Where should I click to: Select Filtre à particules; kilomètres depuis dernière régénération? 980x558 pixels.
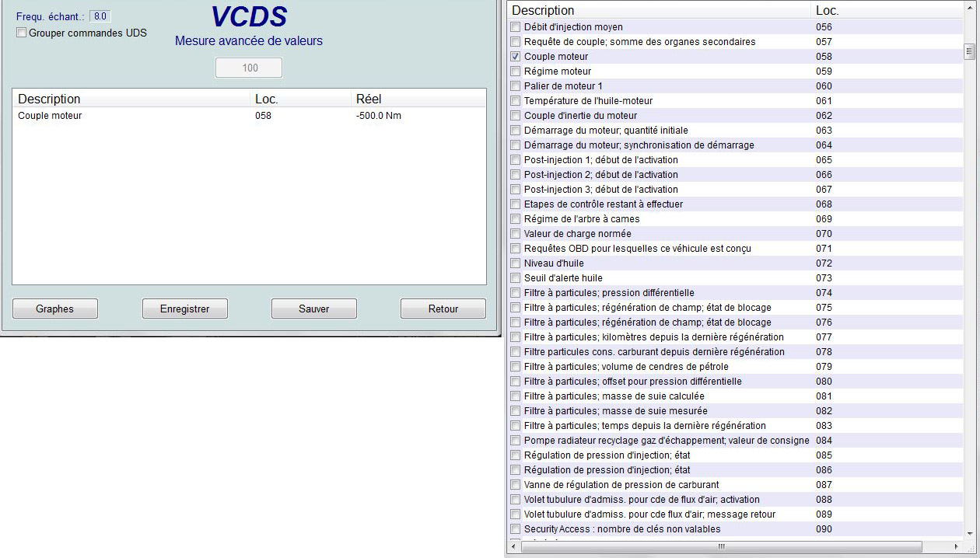(x=735, y=337)
